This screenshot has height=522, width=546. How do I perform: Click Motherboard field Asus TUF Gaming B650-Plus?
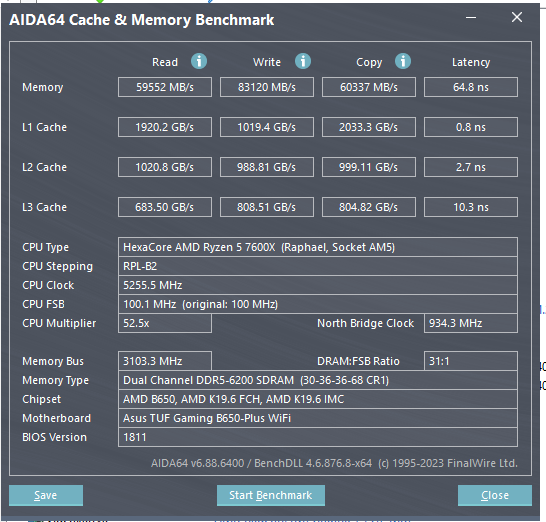(318, 418)
